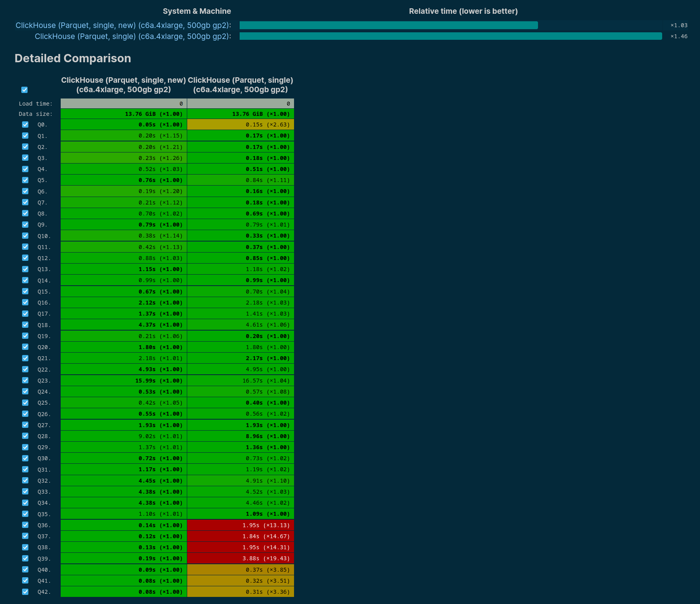Select the 16.57s (×1.04) result cell

point(240,381)
